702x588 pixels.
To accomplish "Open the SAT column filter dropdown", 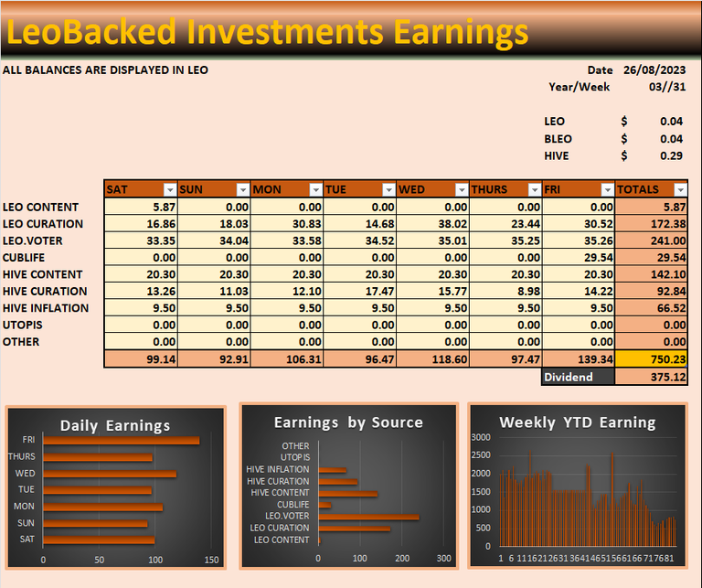I will point(170,190).
